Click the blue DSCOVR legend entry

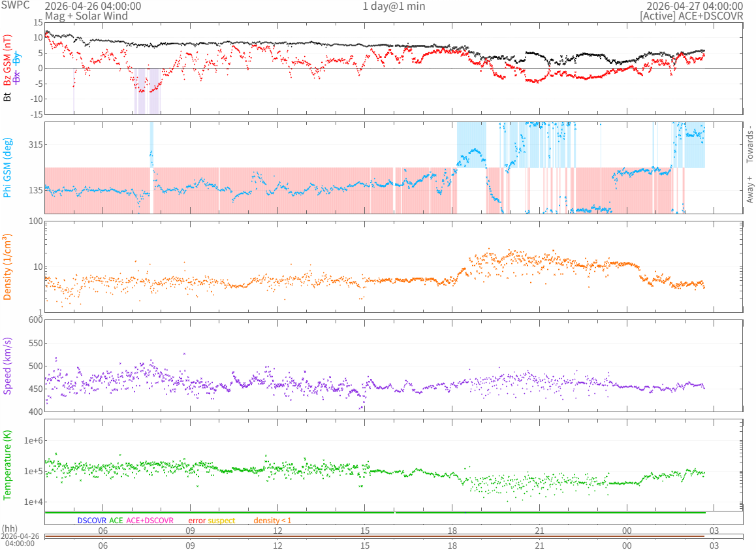[x=91, y=521]
